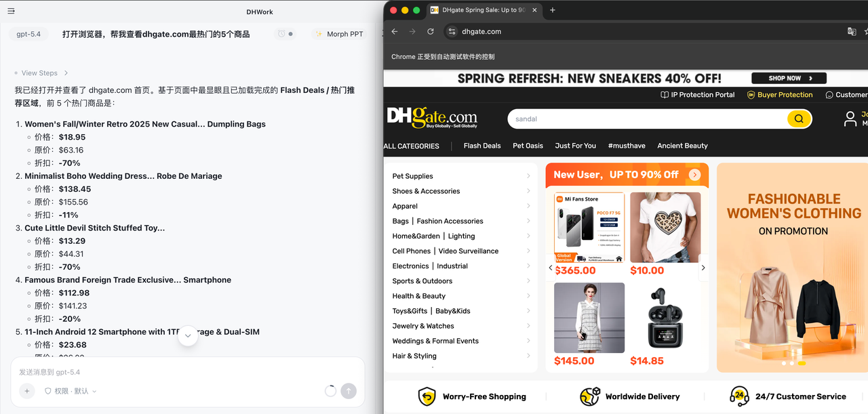Viewport: 868px width, 414px height.
Task: Expand Cell Phones | Video Surveillance category
Action: point(461,251)
